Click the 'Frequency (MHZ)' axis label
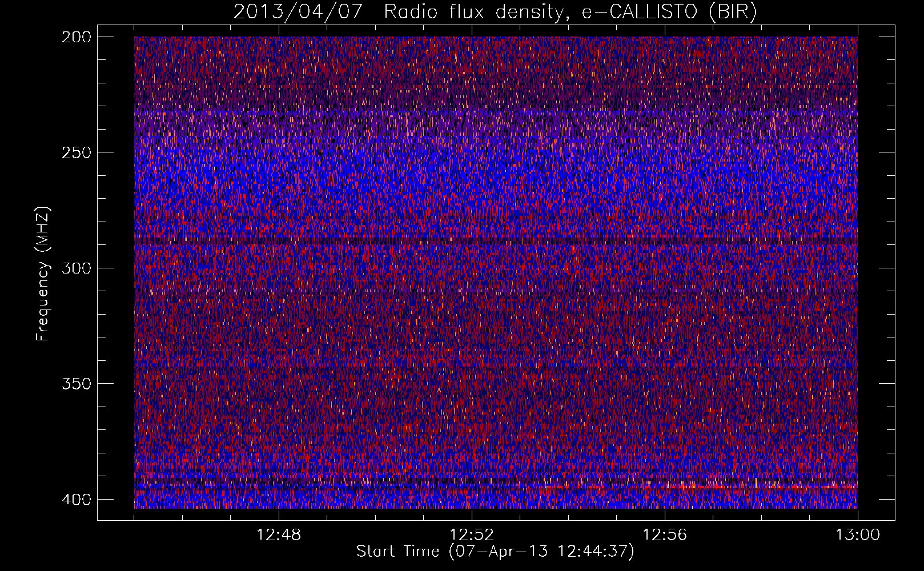Viewport: 924px width, 571px height. click(43, 274)
